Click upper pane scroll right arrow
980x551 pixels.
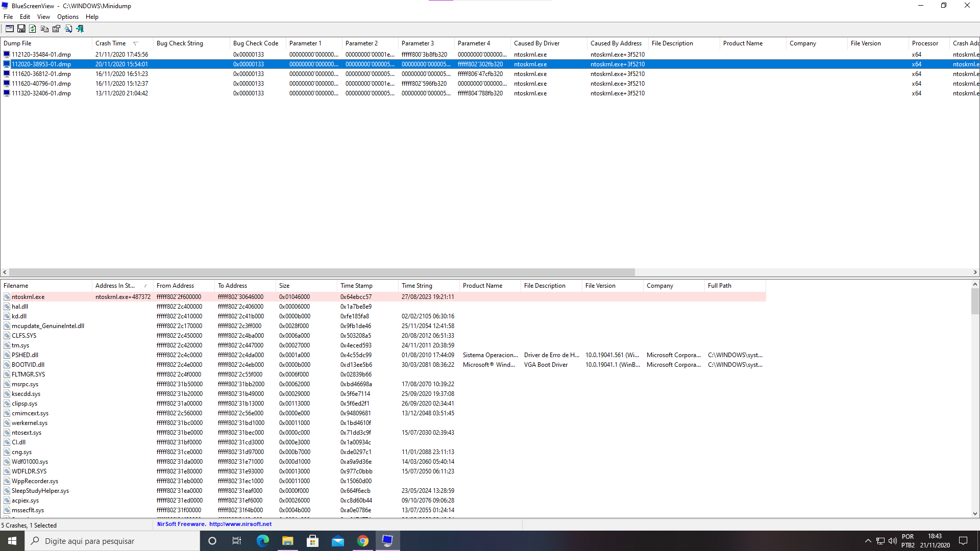pos(975,272)
